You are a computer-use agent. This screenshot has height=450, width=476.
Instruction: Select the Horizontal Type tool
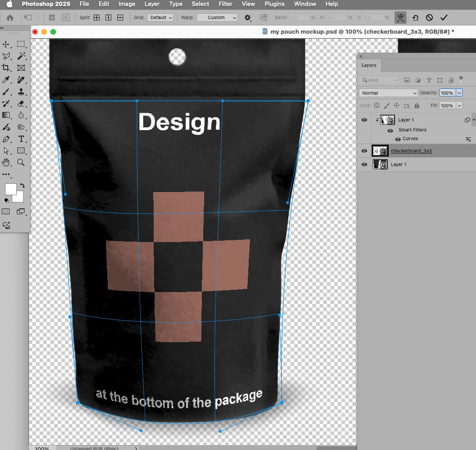click(x=21, y=139)
